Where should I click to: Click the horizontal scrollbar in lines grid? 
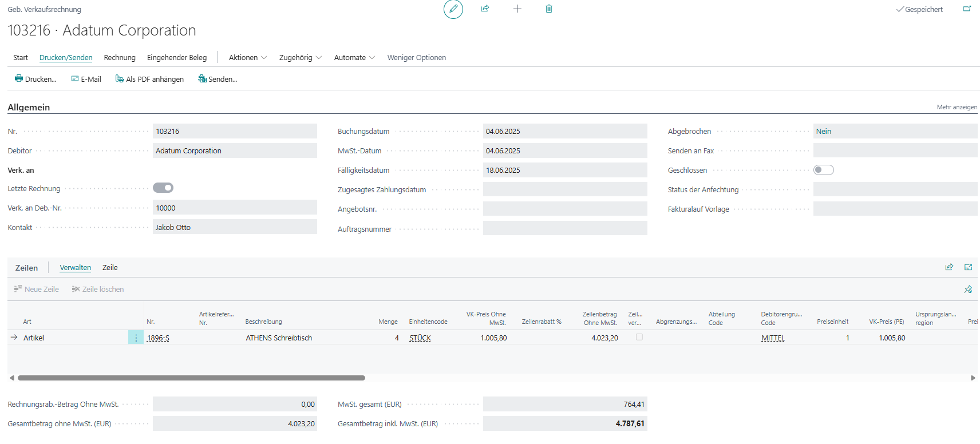pyautogui.click(x=191, y=378)
